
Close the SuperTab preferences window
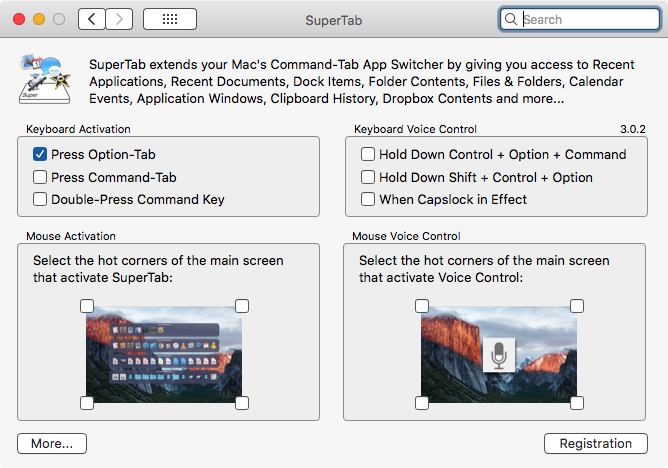(x=19, y=19)
